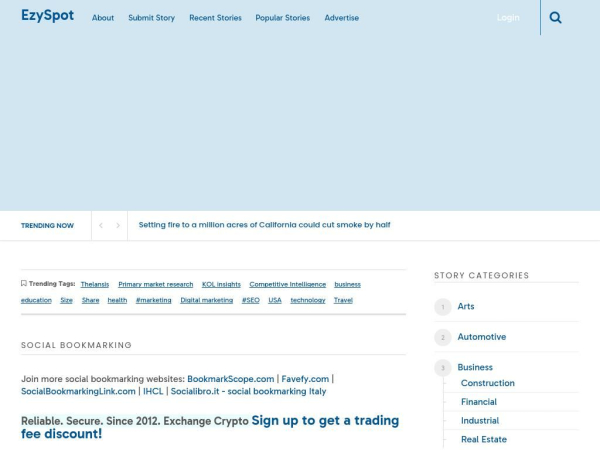Image resolution: width=600 pixels, height=450 pixels.
Task: Select the business tag
Action: 347,284
